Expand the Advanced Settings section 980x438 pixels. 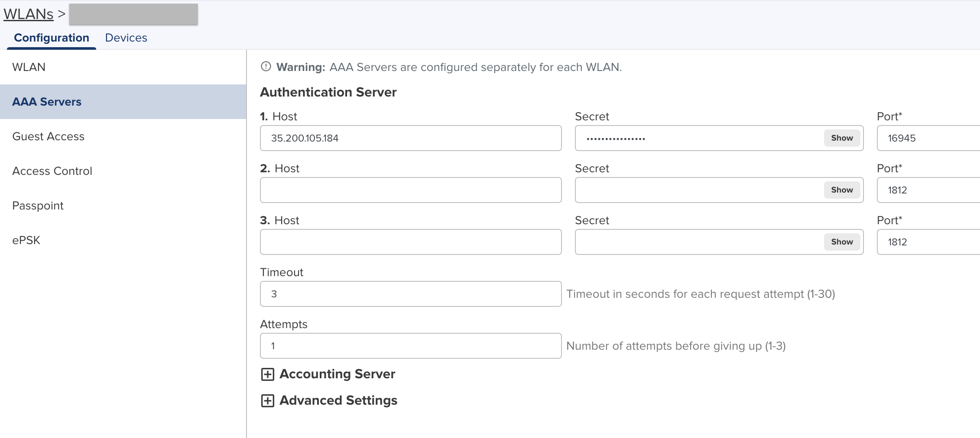coord(268,401)
